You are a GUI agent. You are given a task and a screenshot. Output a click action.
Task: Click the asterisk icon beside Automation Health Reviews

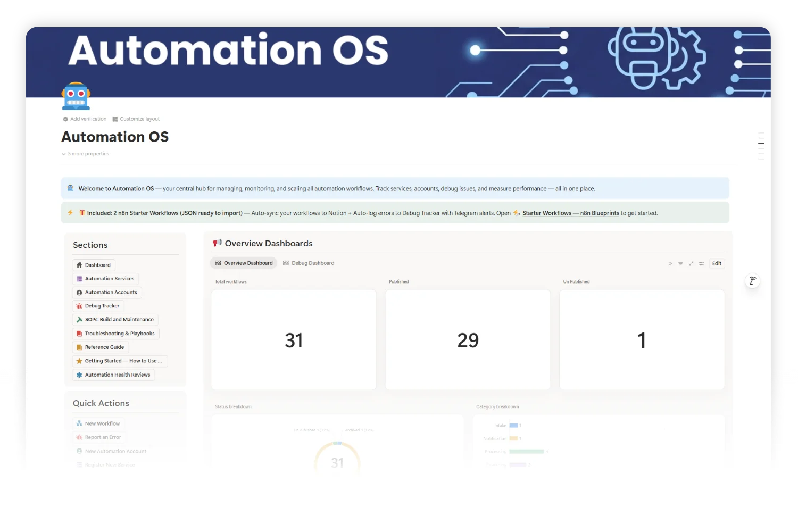(x=79, y=375)
